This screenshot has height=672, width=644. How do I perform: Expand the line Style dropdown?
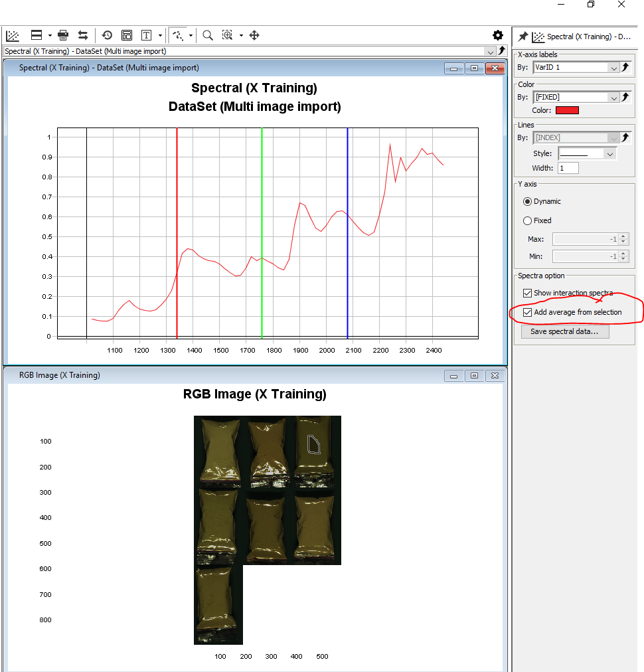pos(609,153)
